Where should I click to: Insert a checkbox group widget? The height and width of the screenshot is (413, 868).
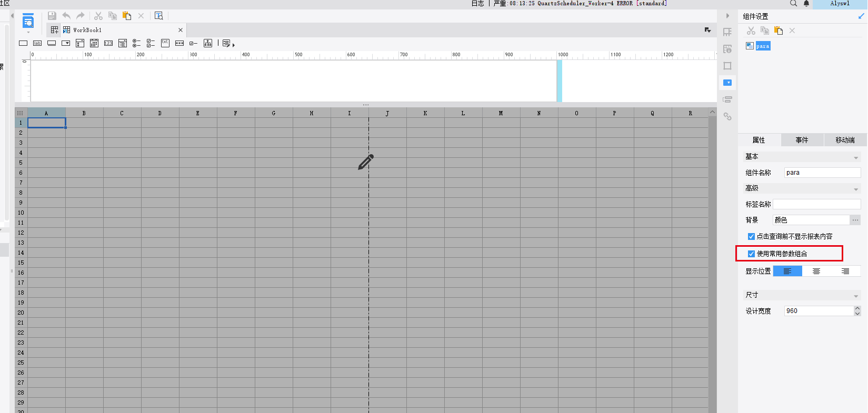151,43
